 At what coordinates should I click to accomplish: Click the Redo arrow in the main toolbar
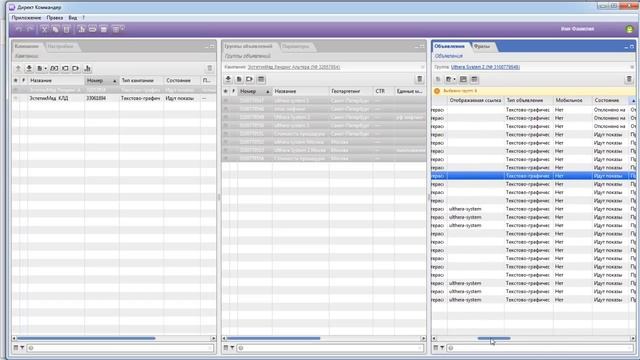click(30, 29)
